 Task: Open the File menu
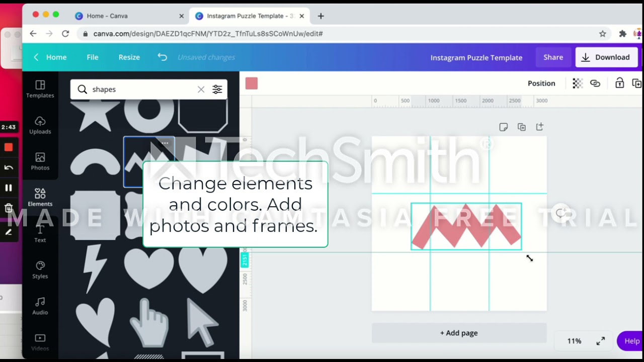[x=93, y=57]
